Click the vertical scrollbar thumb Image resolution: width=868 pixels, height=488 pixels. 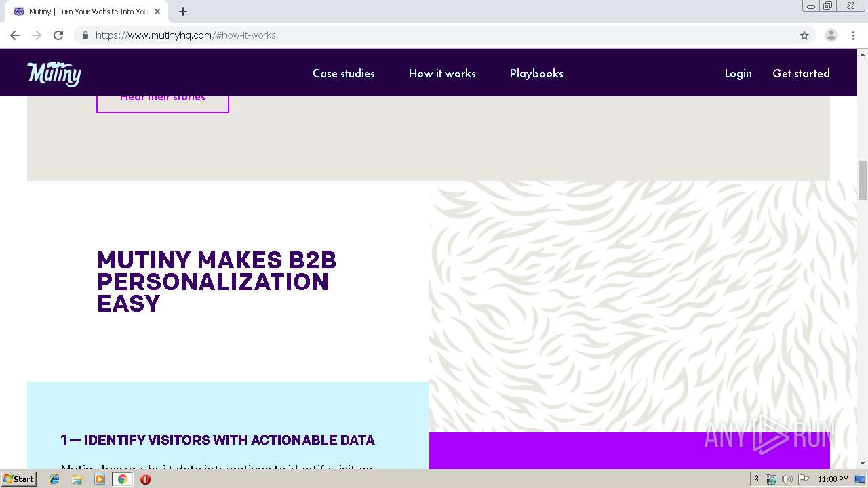[863, 180]
